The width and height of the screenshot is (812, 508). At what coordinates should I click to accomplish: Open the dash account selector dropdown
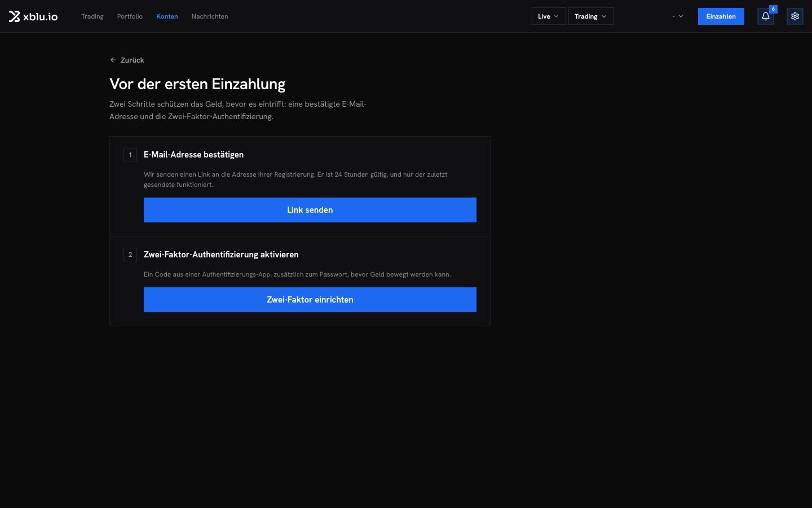(678, 16)
